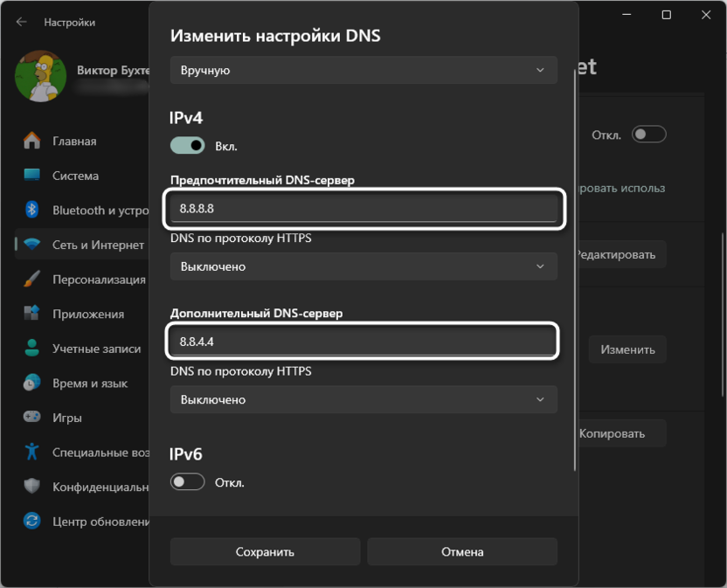
Task: Open Центр обновления Windows
Action: 87,521
